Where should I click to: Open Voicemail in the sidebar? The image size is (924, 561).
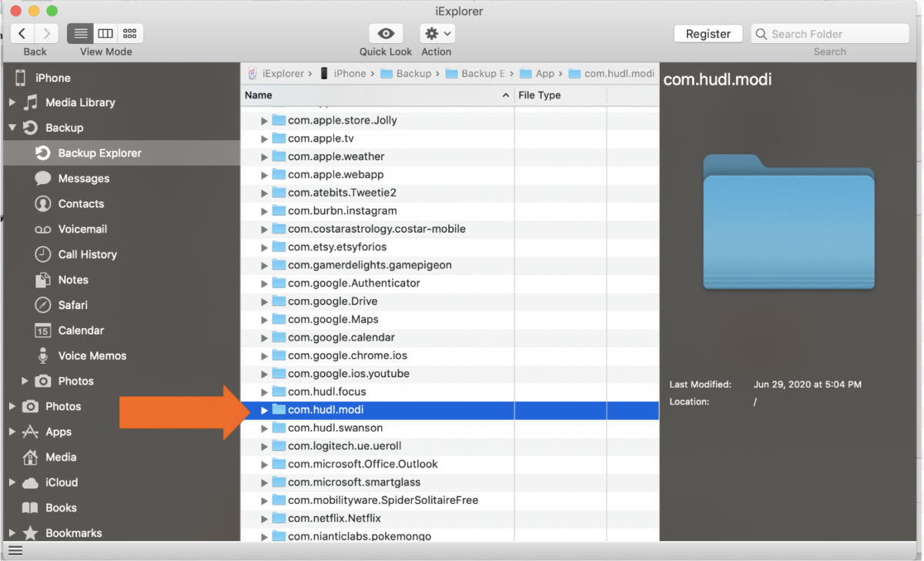tap(82, 229)
